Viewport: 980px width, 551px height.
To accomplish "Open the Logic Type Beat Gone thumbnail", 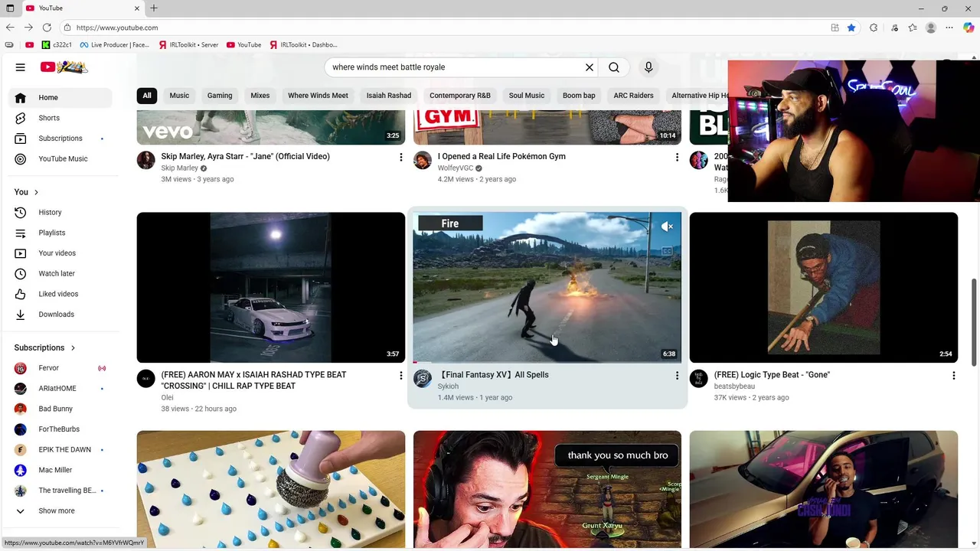I will (x=824, y=287).
